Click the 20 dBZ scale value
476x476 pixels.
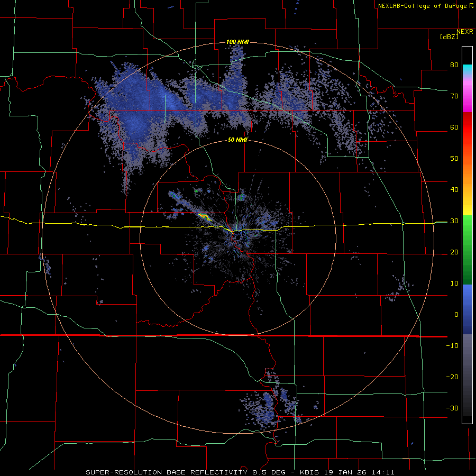454,252
